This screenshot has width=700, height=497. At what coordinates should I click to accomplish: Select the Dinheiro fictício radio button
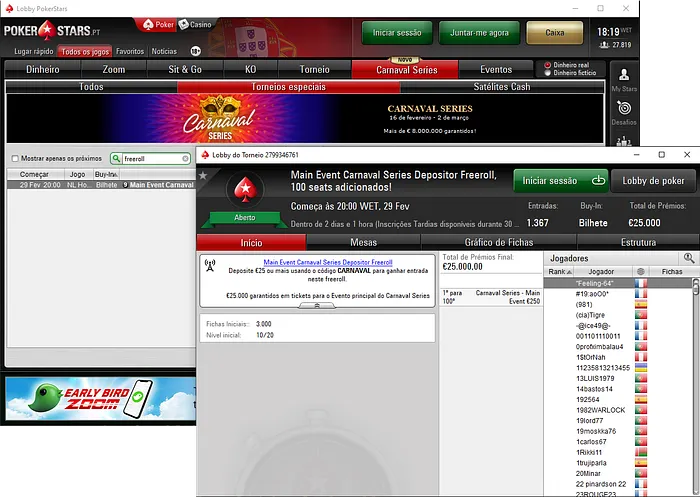click(x=547, y=73)
